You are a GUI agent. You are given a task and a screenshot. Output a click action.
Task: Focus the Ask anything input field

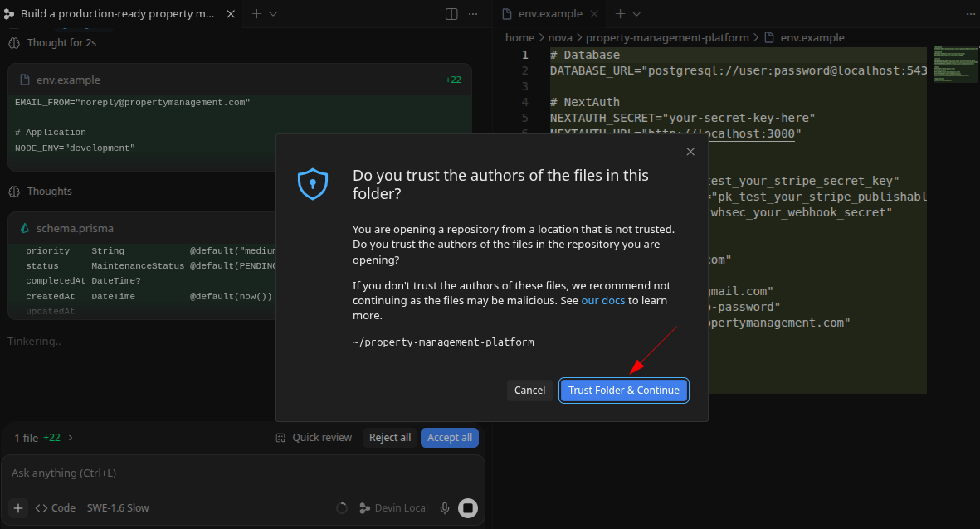242,473
